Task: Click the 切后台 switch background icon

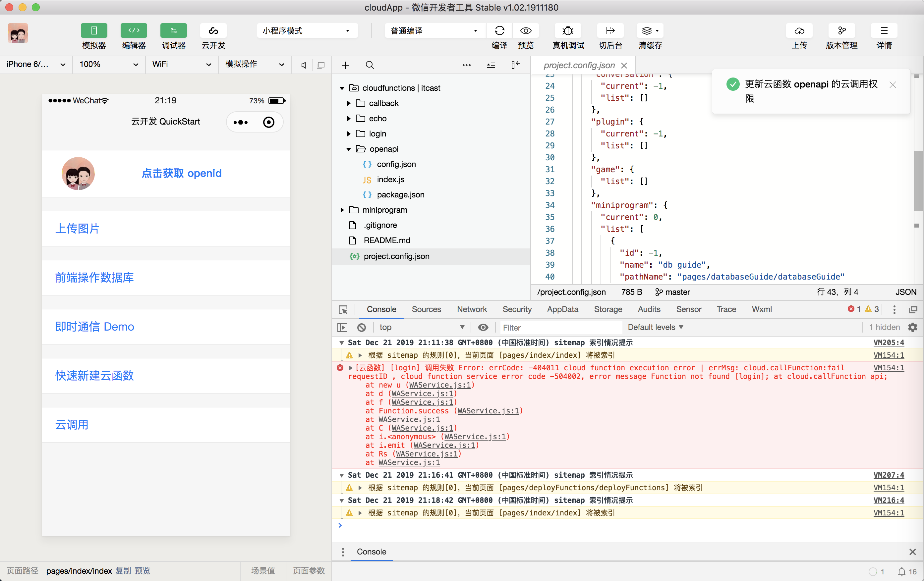Action: pyautogui.click(x=610, y=31)
